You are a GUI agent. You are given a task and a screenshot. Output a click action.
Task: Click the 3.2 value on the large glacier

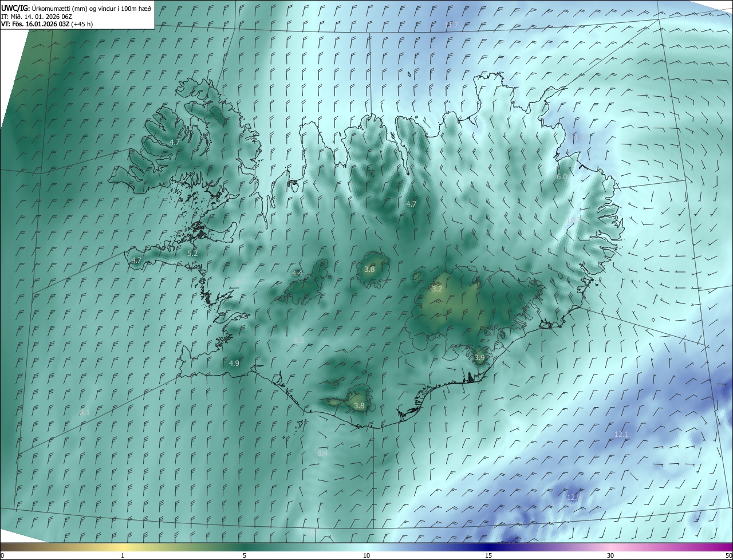coord(437,289)
